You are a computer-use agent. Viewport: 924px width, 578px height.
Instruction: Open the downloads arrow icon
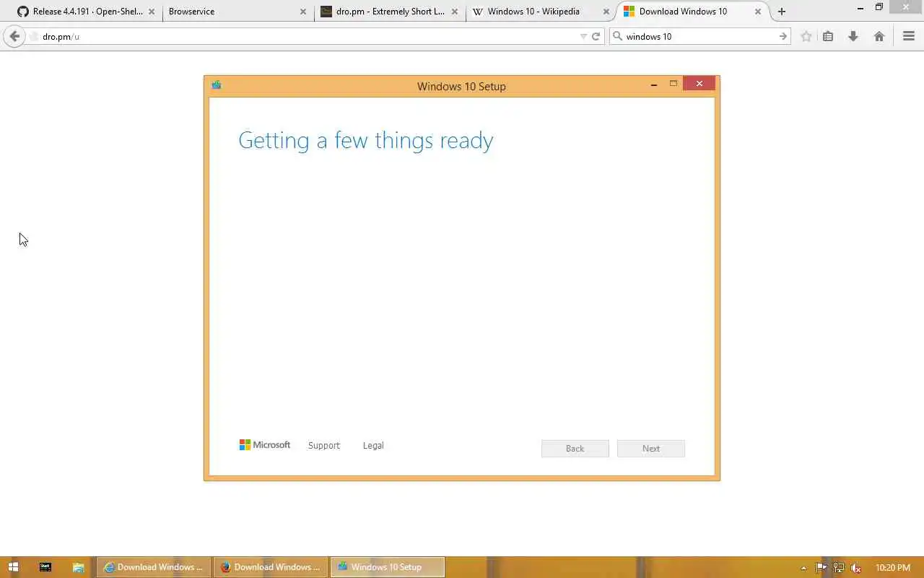pyautogui.click(x=853, y=36)
